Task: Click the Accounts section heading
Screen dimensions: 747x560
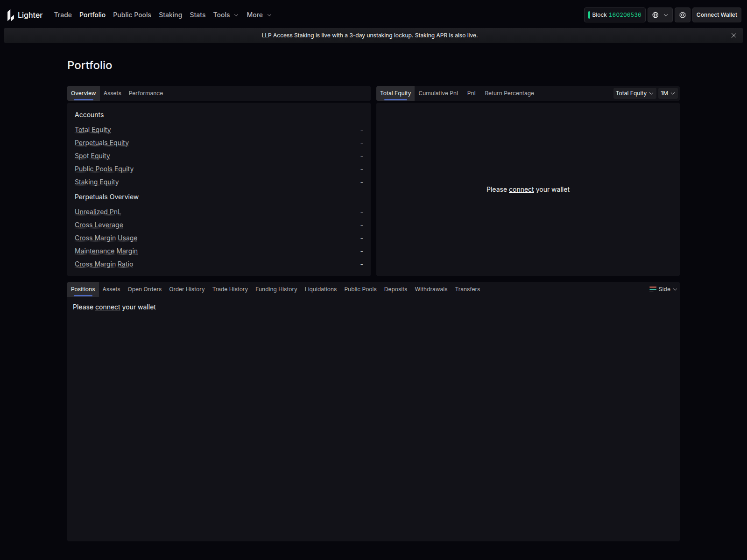Action: [89, 115]
